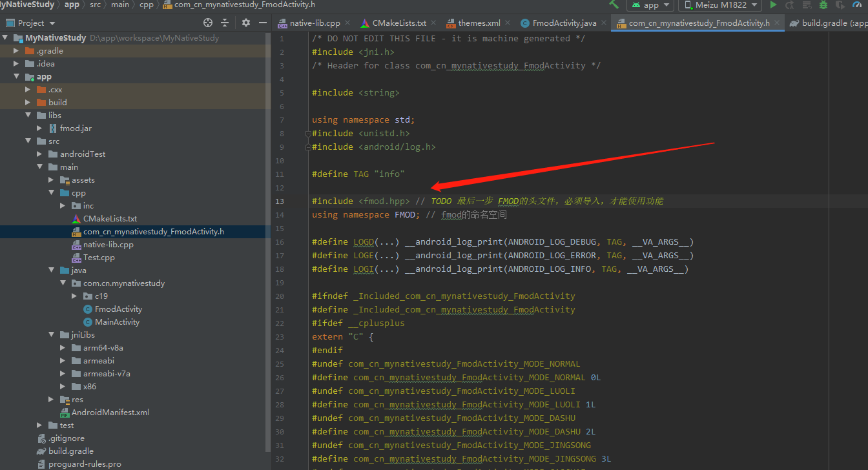Close the themes.xml tab
The height and width of the screenshot is (470, 868).
[x=507, y=23]
